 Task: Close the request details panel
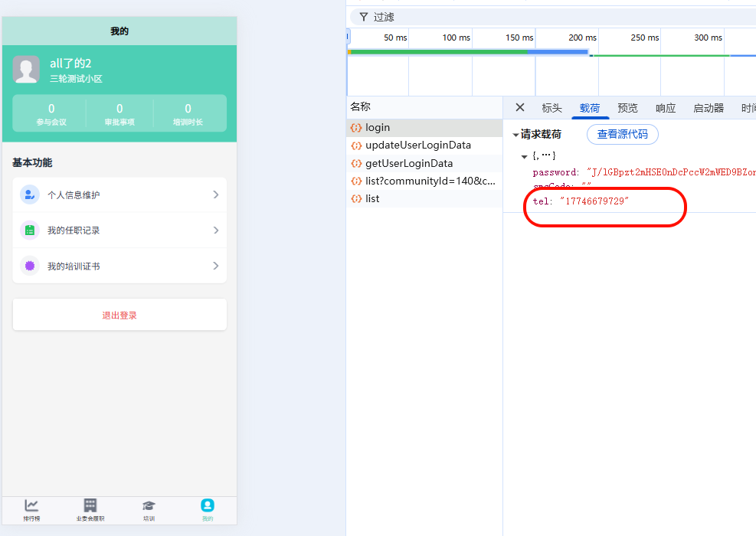(x=520, y=108)
